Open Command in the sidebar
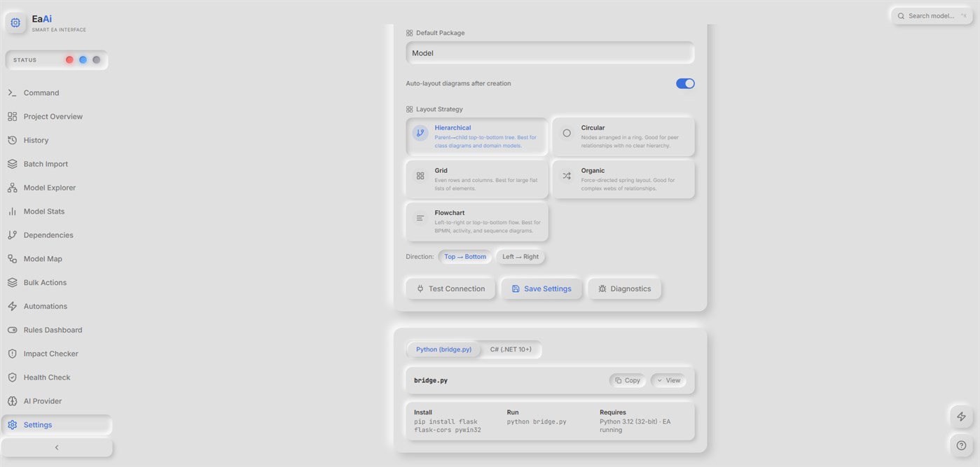 [x=56, y=92]
